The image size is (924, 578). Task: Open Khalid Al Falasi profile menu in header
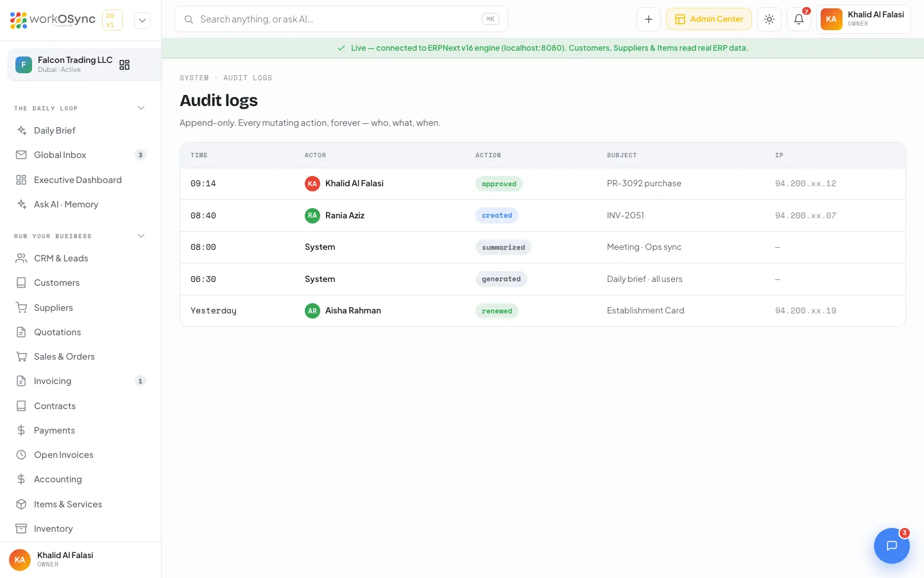(864, 19)
